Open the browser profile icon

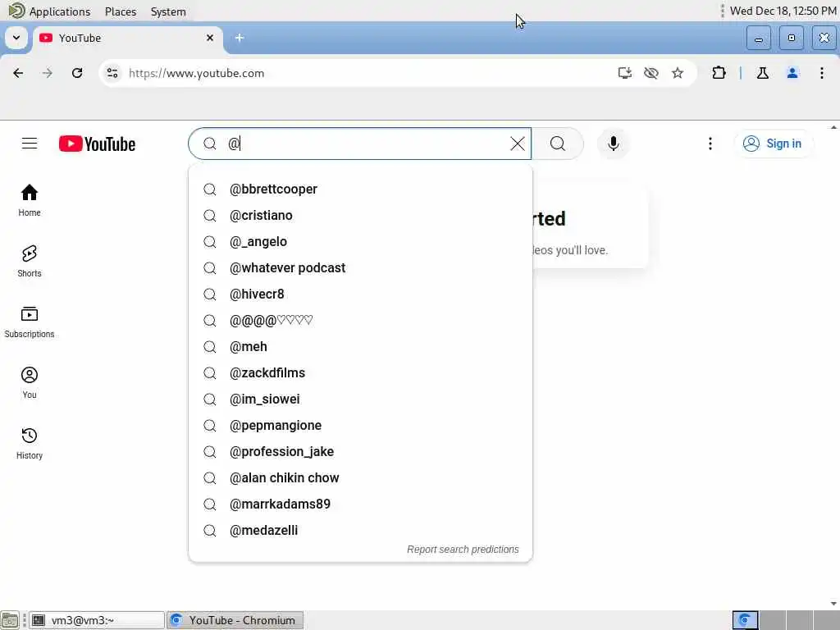(792, 73)
